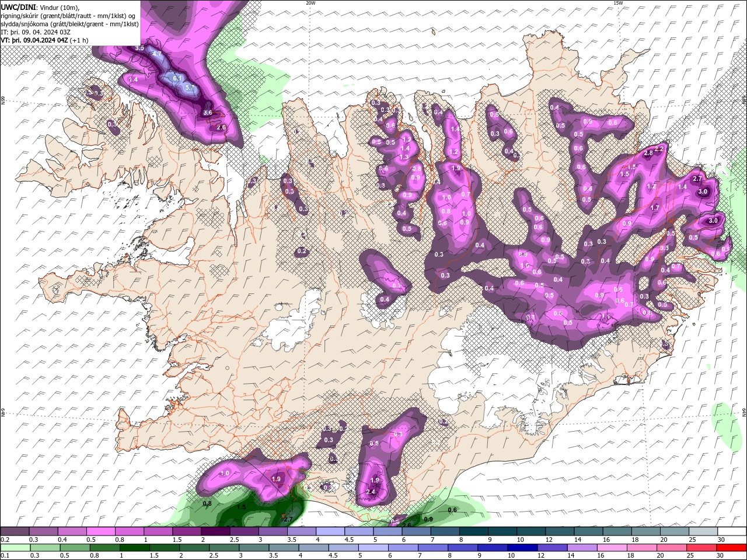Click the bright pink 0.5 swatch on upper scale
The width and height of the screenshot is (747, 560).
tap(100, 531)
